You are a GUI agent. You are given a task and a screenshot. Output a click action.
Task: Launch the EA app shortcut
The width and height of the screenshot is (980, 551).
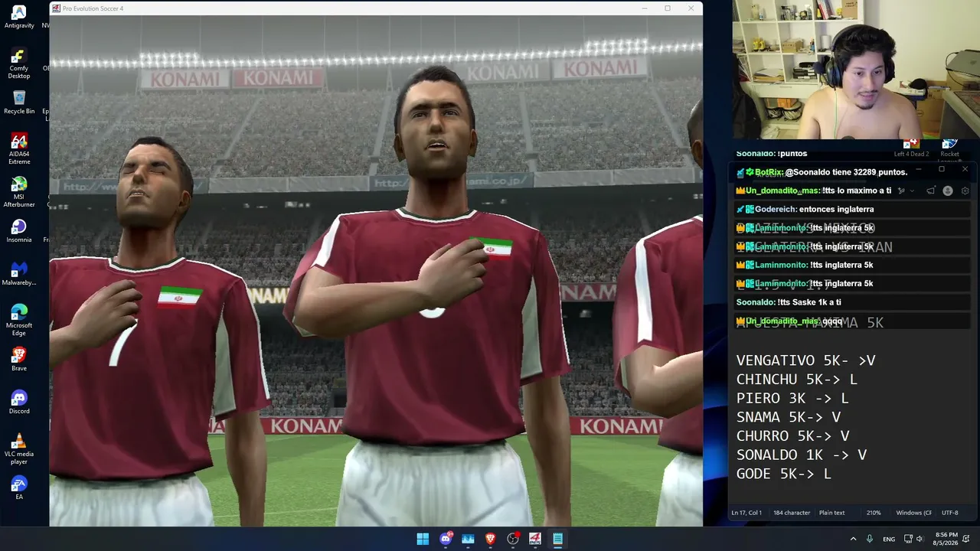(19, 488)
